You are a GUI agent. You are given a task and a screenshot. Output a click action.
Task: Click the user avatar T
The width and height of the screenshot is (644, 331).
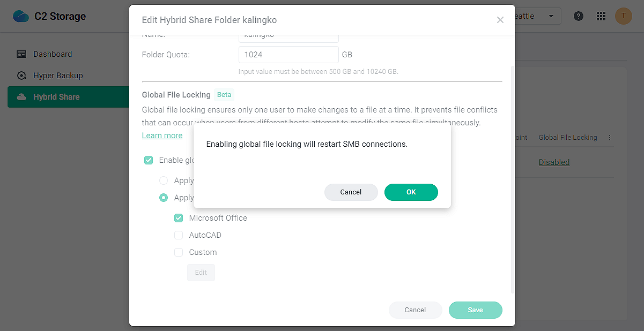(623, 16)
